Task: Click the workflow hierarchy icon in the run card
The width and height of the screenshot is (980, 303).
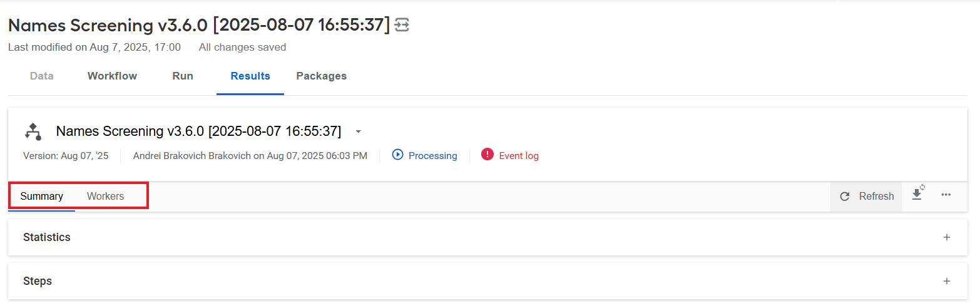Action: (x=33, y=131)
